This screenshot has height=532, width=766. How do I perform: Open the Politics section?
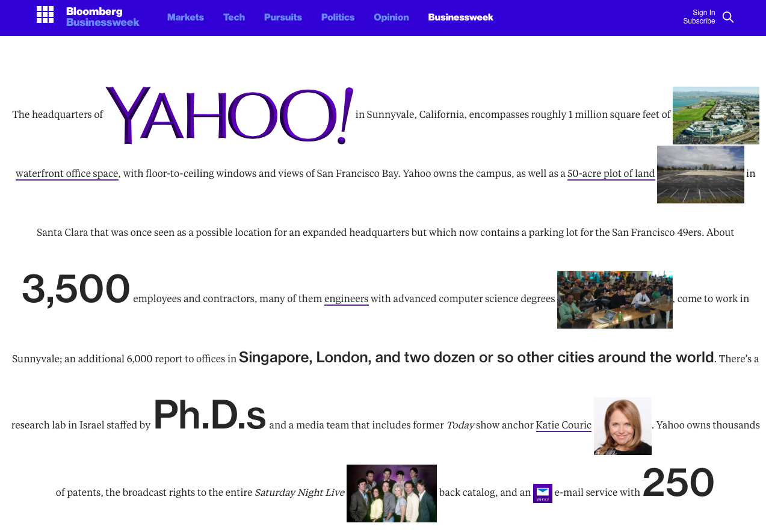[x=338, y=17]
